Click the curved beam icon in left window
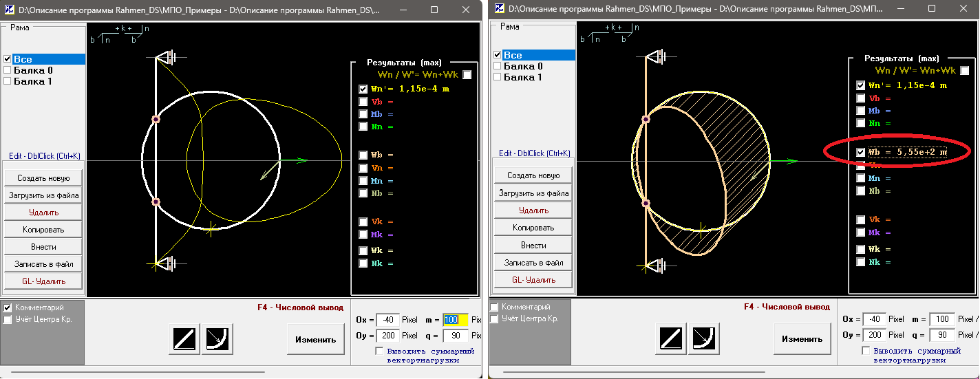This screenshot has width=980, height=379. point(217,338)
